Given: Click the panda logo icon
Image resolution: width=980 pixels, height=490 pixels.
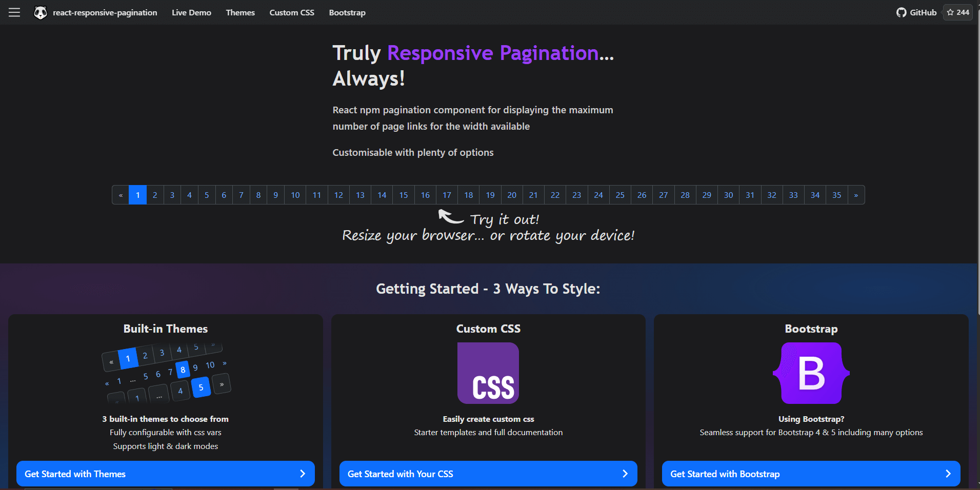Looking at the screenshot, I should (40, 12).
